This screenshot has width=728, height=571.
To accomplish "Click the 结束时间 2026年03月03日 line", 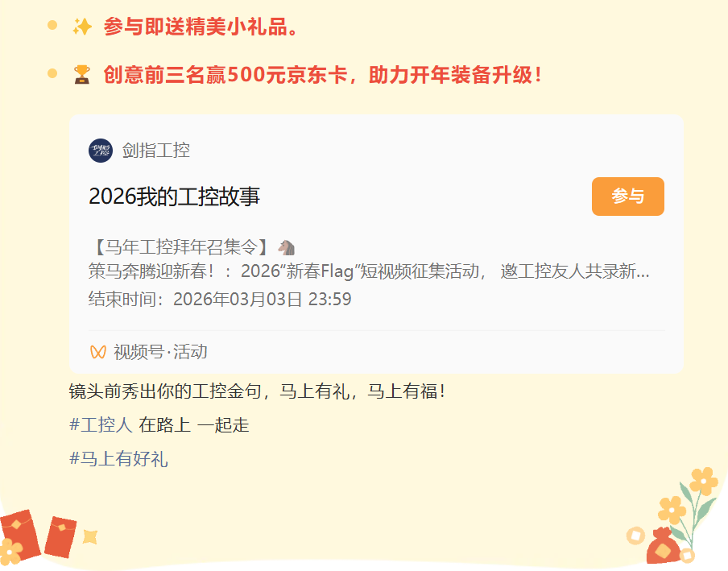I will (x=220, y=299).
